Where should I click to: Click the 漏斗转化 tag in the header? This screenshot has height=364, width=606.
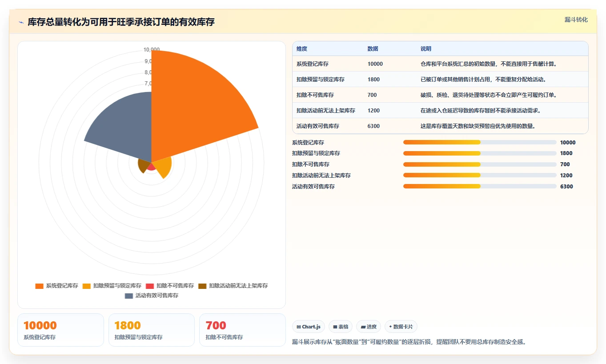576,20
